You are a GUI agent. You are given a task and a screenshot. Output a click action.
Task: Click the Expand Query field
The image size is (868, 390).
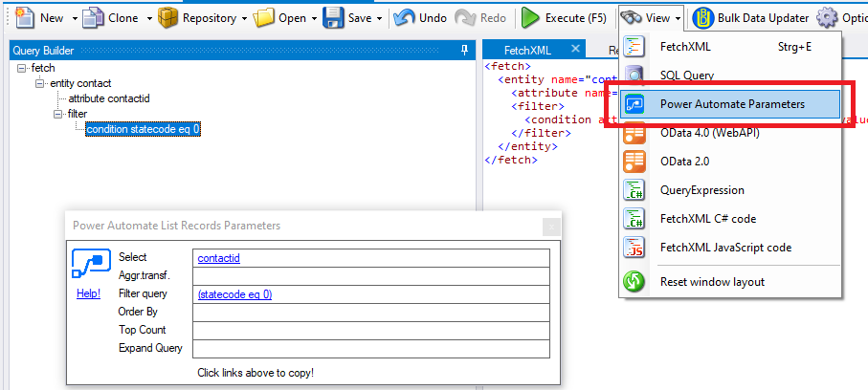(371, 349)
